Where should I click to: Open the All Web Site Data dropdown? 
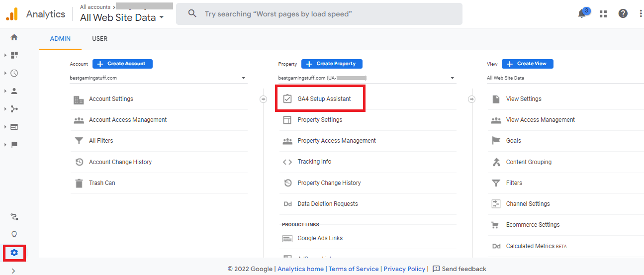(x=122, y=17)
